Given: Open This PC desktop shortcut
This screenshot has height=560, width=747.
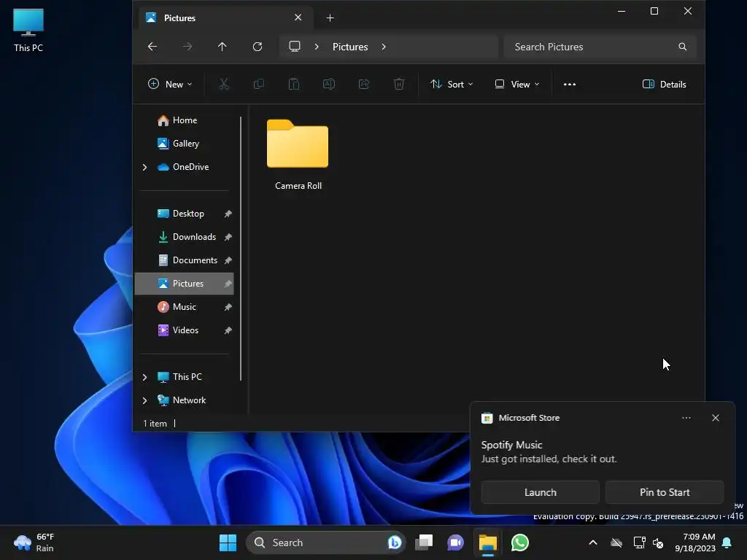Looking at the screenshot, I should (28, 31).
